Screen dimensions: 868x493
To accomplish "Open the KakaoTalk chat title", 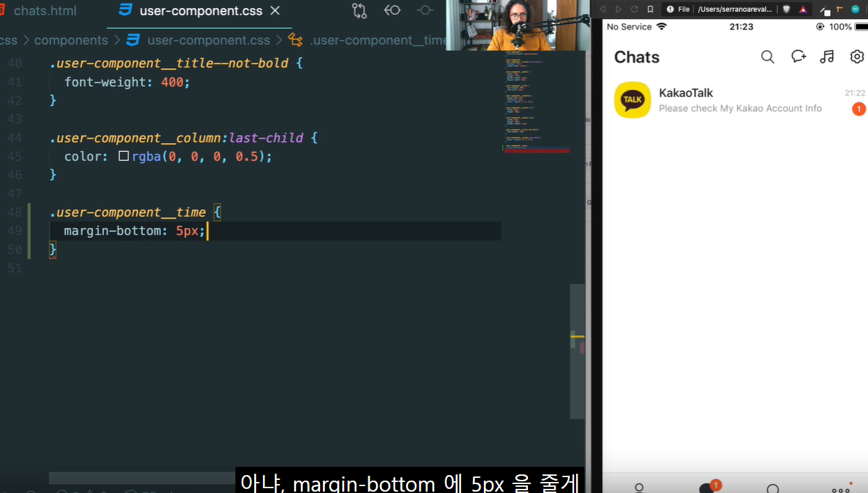I will 686,93.
